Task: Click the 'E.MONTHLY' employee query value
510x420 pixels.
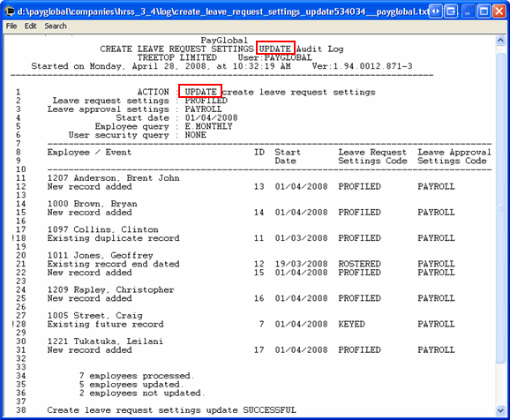Action: 209,126
